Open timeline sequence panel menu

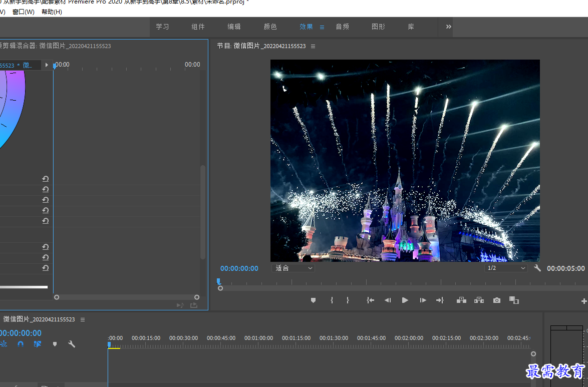pyautogui.click(x=83, y=319)
